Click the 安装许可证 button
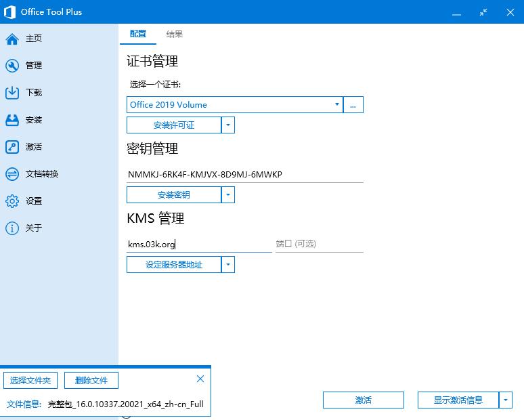This screenshot has height=420, width=524. [174, 125]
